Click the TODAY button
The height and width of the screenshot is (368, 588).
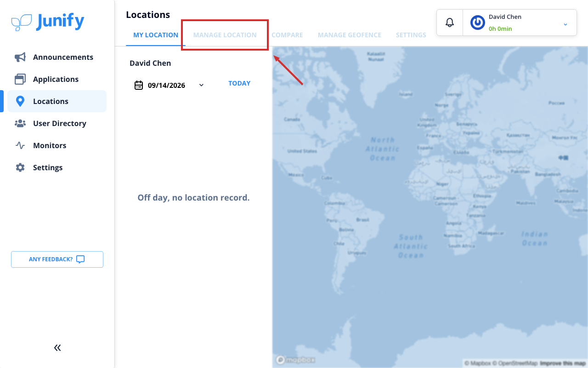click(x=239, y=83)
